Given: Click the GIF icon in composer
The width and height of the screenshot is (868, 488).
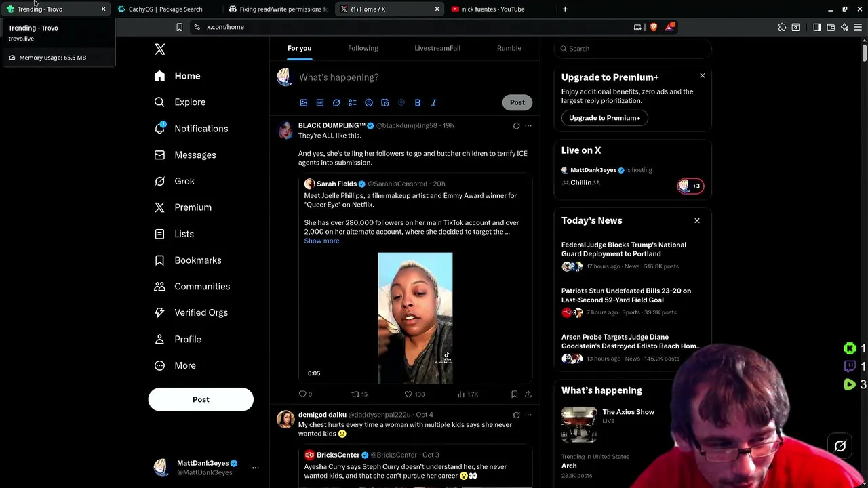Looking at the screenshot, I should click(x=320, y=102).
